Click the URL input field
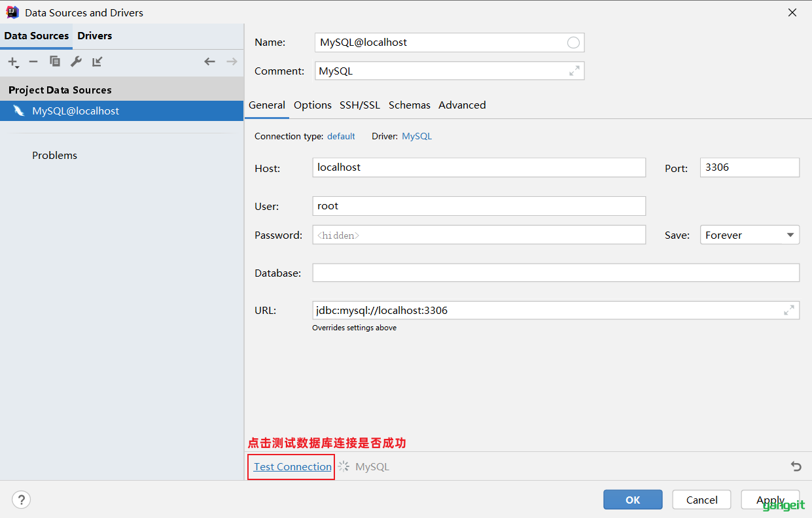Viewport: 812px width, 518px height. coord(556,310)
